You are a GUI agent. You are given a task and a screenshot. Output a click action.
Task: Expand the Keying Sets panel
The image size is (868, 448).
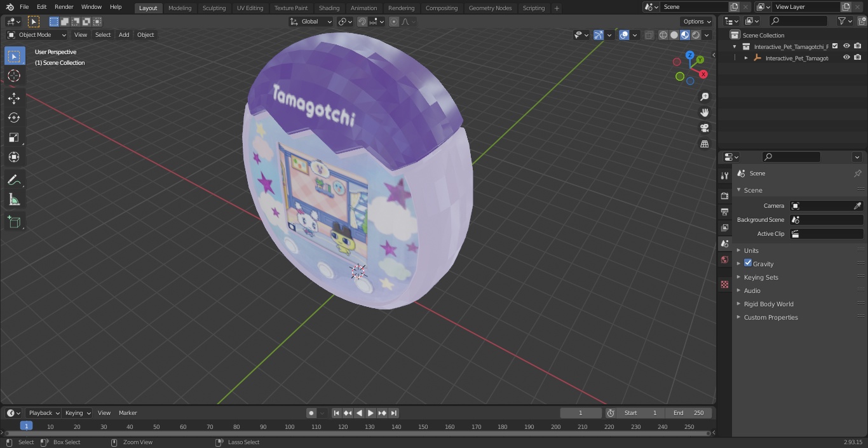click(761, 277)
